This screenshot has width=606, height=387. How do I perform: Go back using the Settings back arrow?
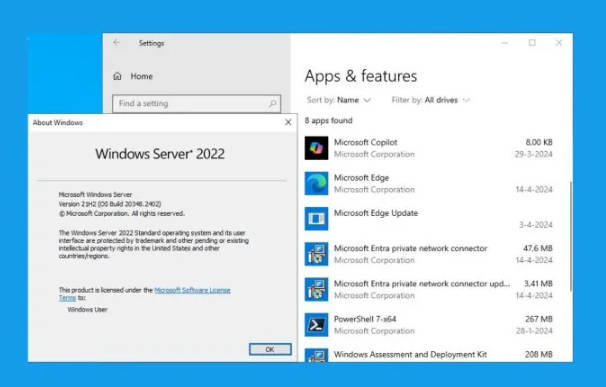pos(116,43)
